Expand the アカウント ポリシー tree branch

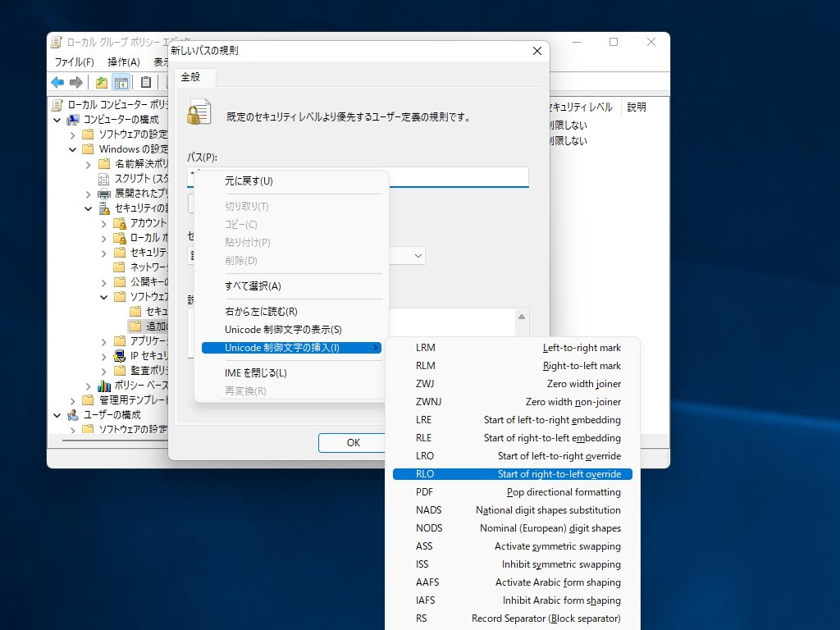coord(105,222)
